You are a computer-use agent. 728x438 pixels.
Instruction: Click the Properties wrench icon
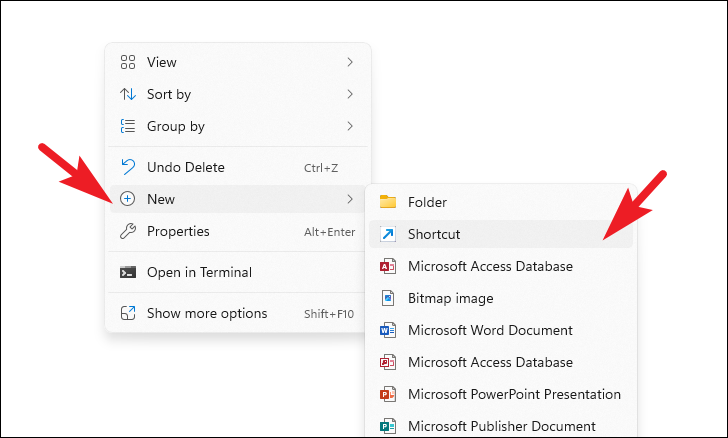(127, 231)
